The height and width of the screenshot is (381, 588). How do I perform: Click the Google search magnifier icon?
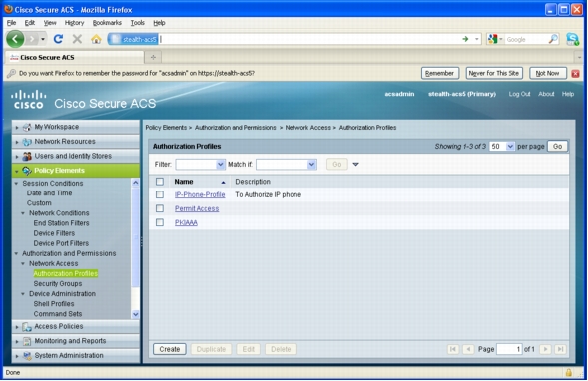pos(553,39)
